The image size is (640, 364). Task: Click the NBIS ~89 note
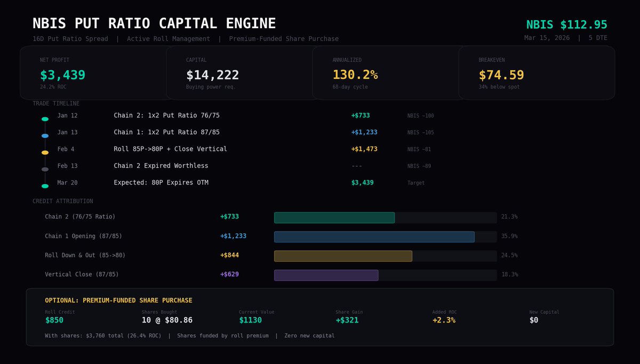419,166
